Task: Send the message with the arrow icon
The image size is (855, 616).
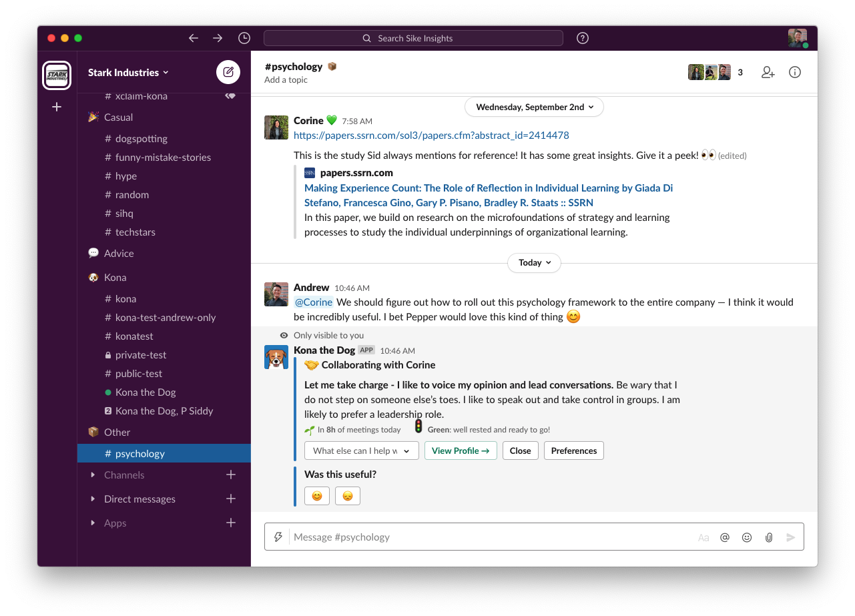Action: 791,537
